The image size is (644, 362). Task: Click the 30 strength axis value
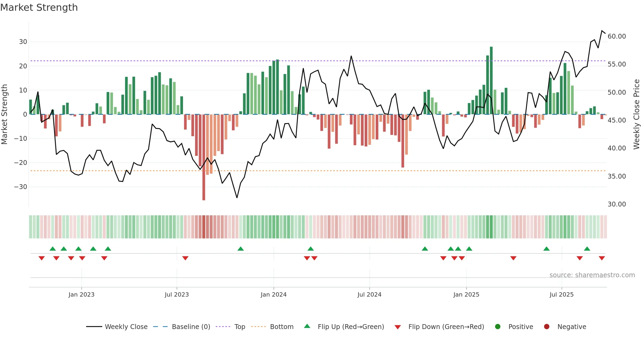(x=23, y=42)
